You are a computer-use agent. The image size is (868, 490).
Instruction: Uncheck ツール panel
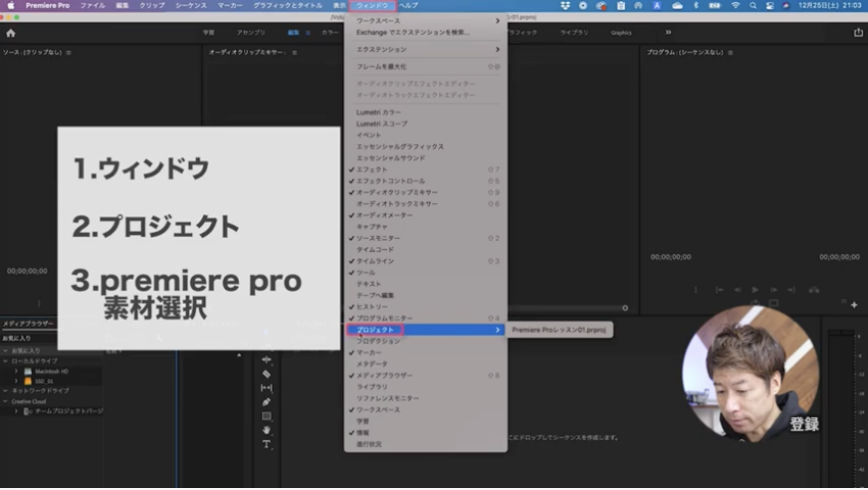(x=425, y=273)
